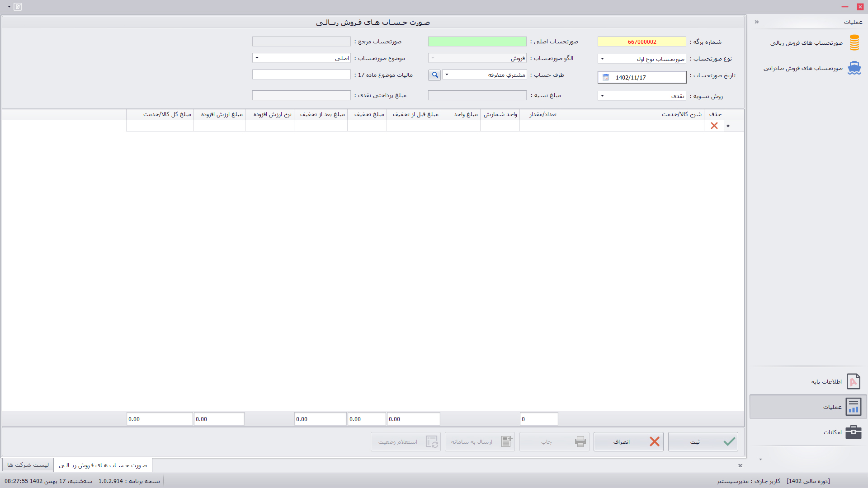Expand settlement method (روش تسویه) dropdown

(602, 96)
